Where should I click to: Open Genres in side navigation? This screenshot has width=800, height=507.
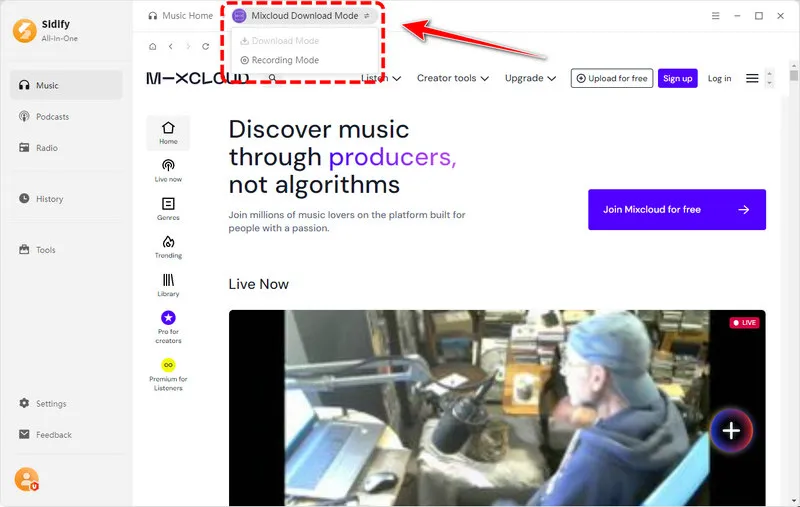(168, 209)
